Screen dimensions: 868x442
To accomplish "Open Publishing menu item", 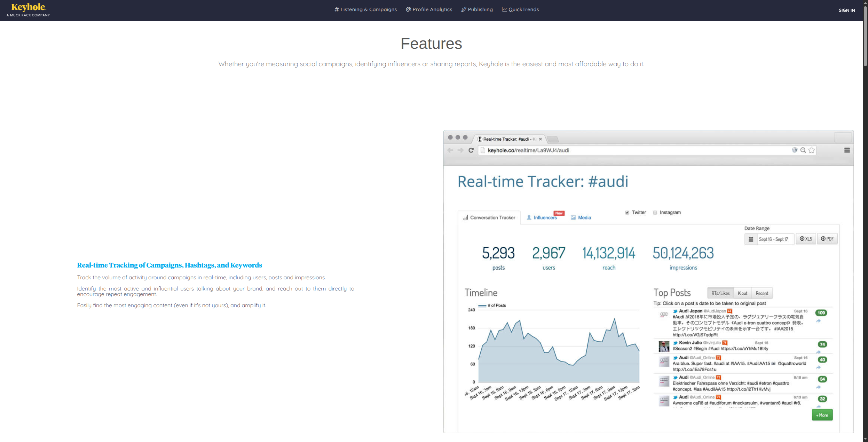I will click(477, 9).
